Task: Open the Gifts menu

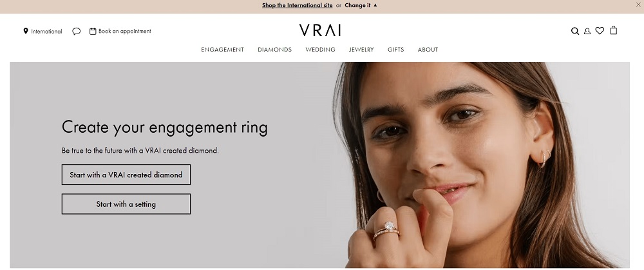Action: coord(395,50)
